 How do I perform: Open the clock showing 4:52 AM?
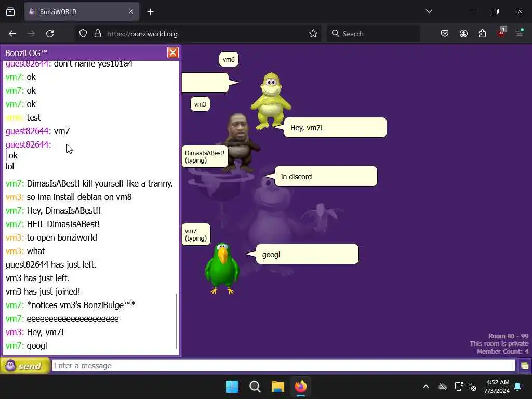coord(497,387)
